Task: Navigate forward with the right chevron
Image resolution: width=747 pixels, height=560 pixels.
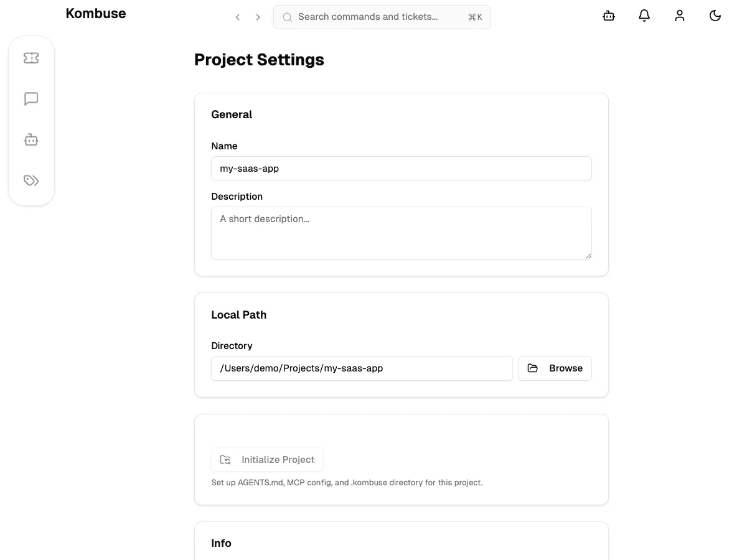Action: tap(258, 17)
